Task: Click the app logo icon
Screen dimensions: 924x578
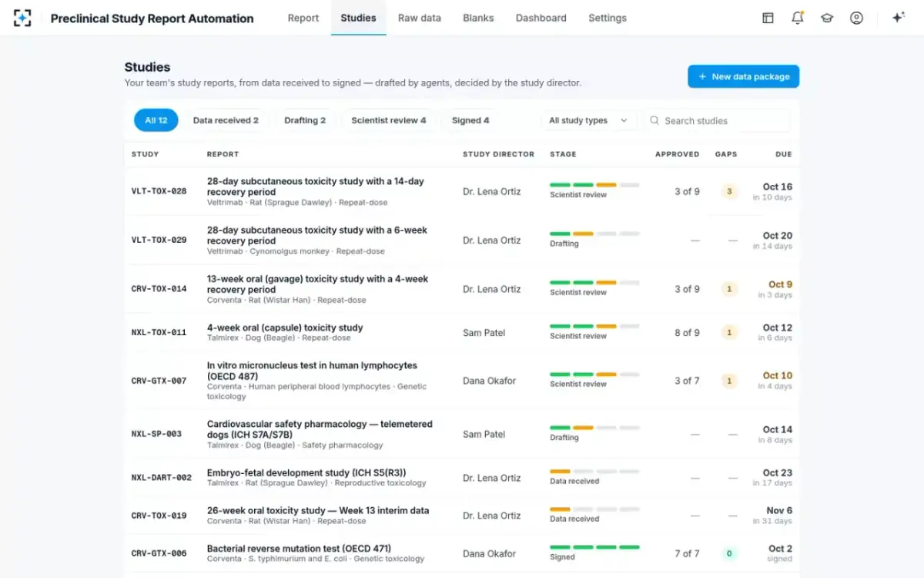Action: [22, 18]
